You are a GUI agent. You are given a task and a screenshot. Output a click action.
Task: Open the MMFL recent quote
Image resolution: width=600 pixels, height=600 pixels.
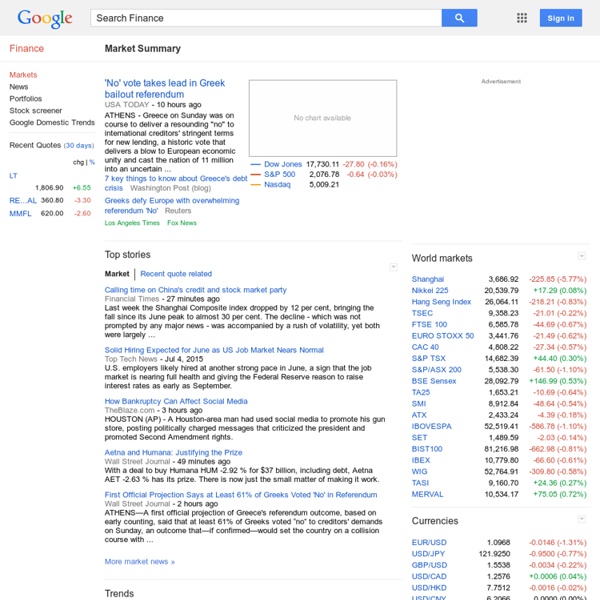[x=20, y=214]
